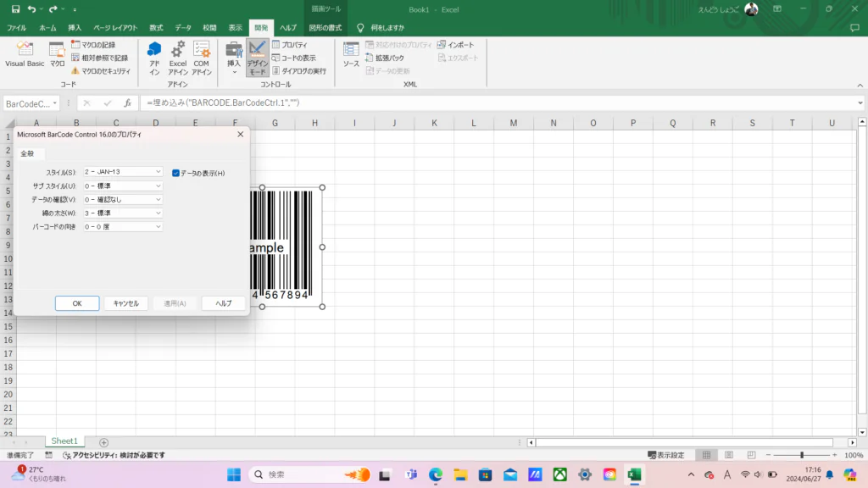The image size is (868, 488).
Task: Open the Visual Basic editor
Action: click(25, 55)
